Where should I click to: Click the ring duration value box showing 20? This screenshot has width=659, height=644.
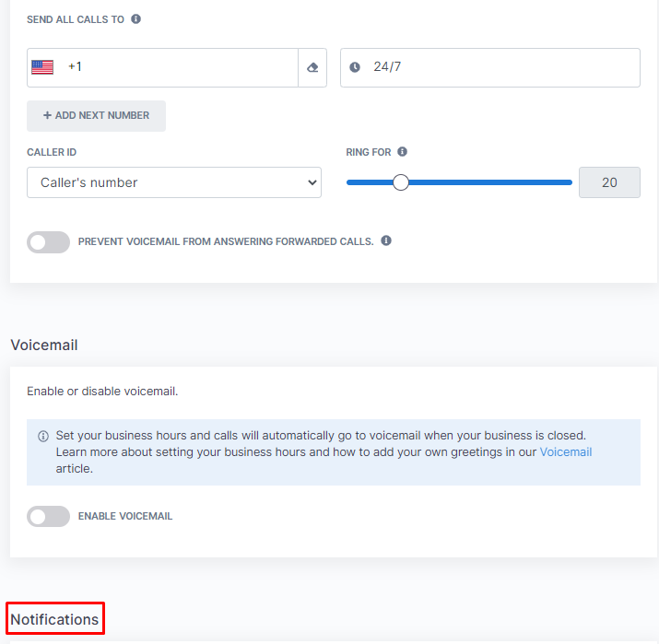[x=609, y=182]
